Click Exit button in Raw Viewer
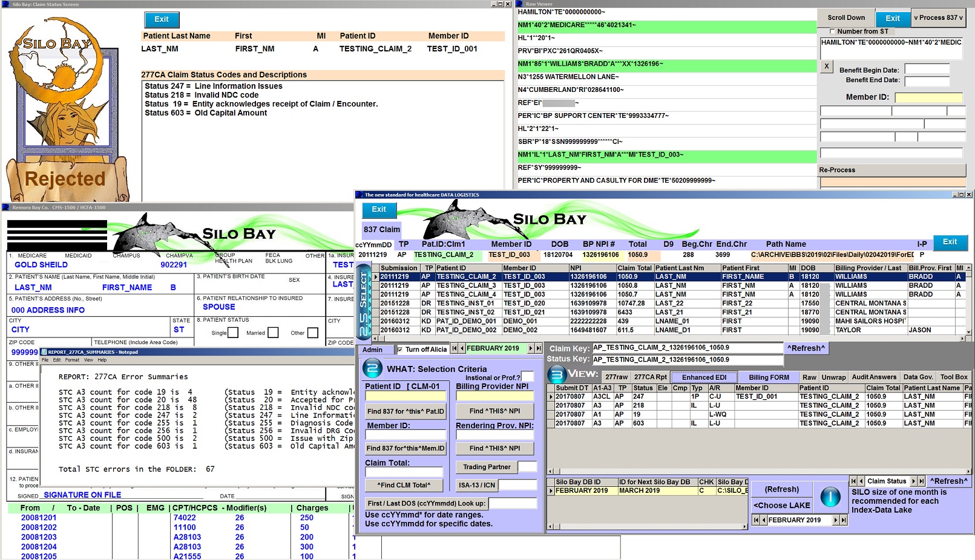The height and width of the screenshot is (560, 975). tap(893, 18)
